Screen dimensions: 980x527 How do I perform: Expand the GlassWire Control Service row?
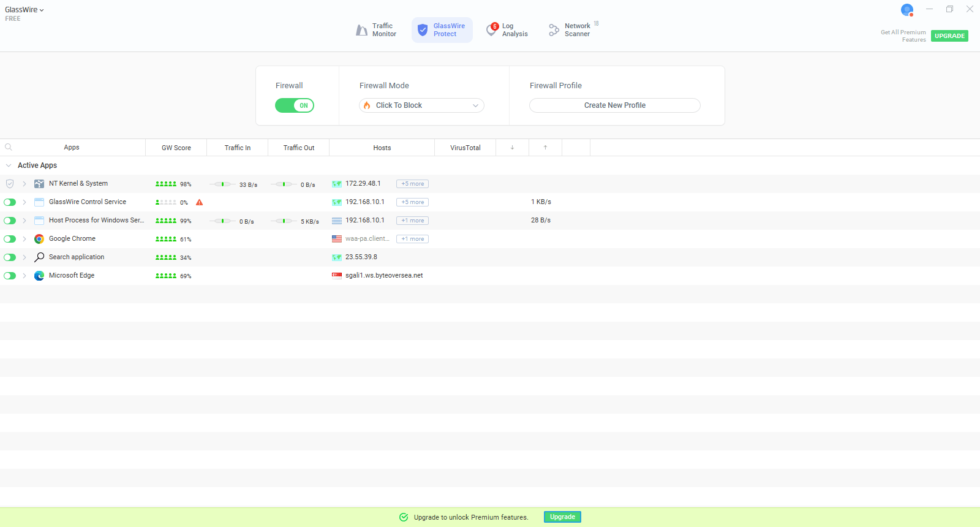(24, 202)
